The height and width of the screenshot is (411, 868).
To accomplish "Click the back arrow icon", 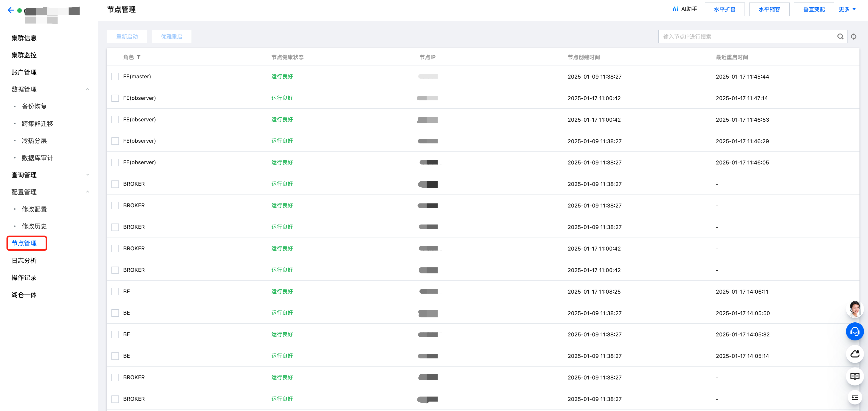I will 11,10.
